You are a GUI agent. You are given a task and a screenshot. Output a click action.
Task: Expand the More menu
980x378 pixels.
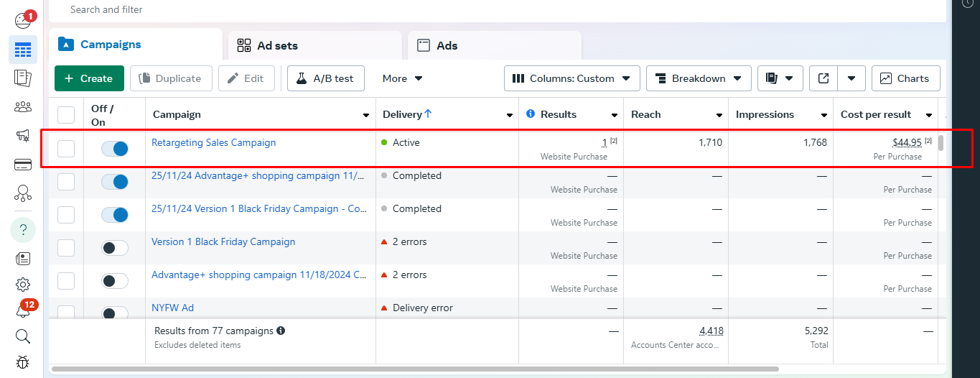pyautogui.click(x=402, y=78)
